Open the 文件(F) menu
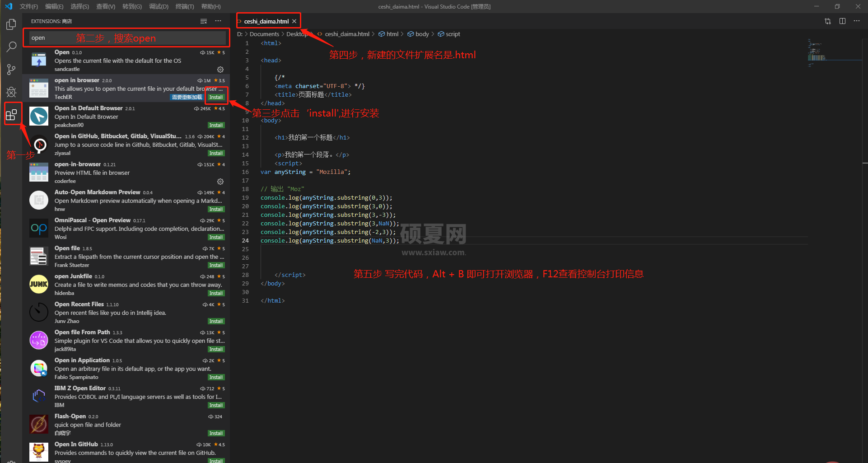The width and height of the screenshot is (868, 463). pos(29,6)
